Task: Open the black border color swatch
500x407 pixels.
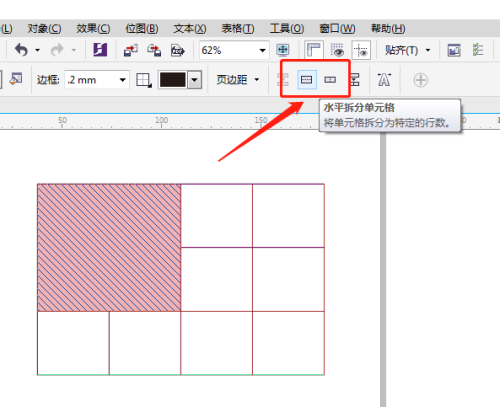Action: 173,80
